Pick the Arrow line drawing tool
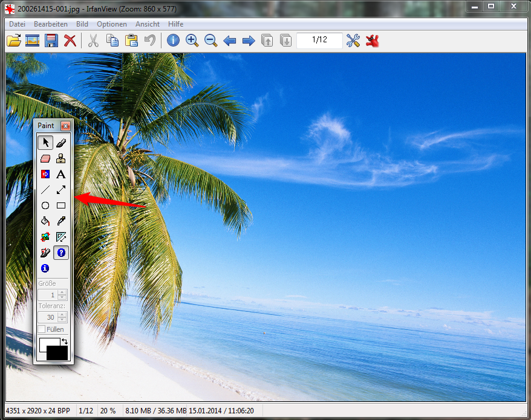531x420 pixels. coord(61,190)
